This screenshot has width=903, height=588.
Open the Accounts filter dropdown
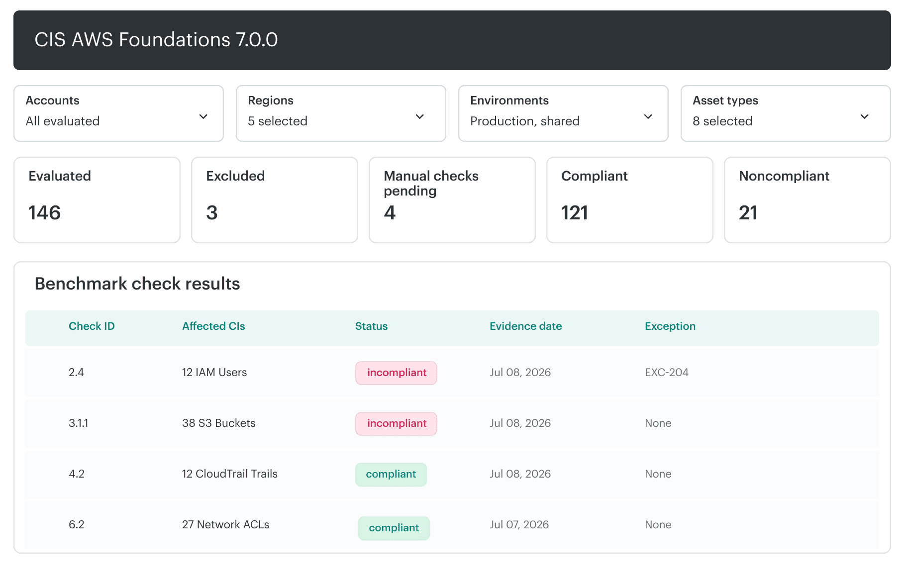click(118, 113)
